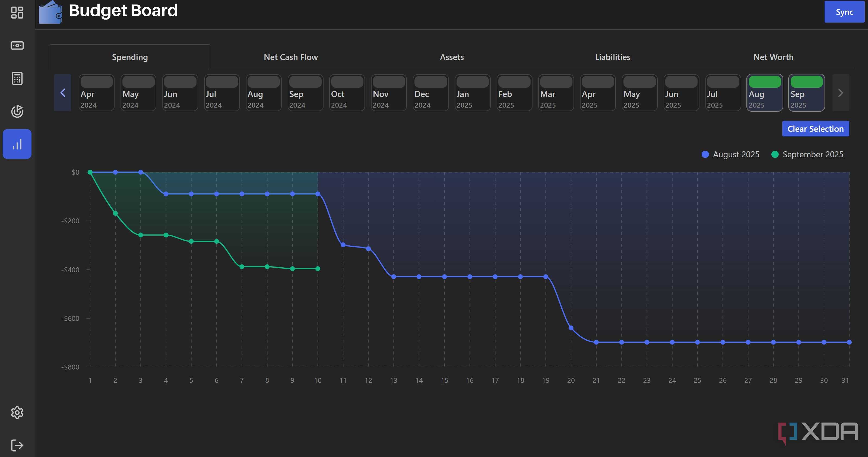Image resolution: width=868 pixels, height=457 pixels.
Task: Open the trends bar chart icon
Action: tap(17, 144)
